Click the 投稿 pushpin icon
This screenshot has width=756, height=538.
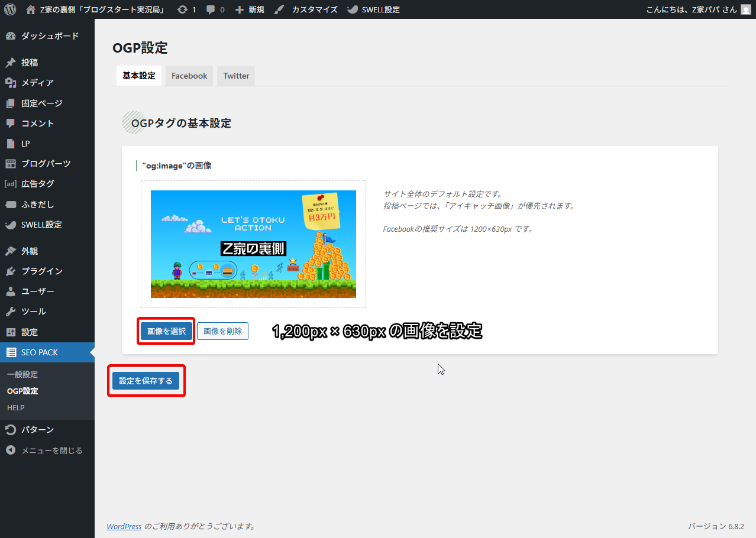11,63
